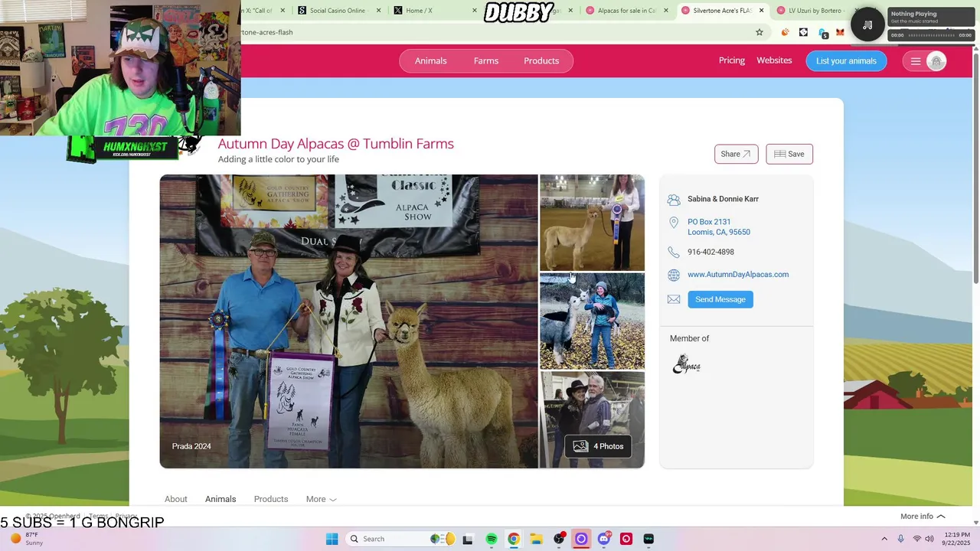Open Discord from the taskbar
Image resolution: width=980 pixels, height=551 pixels.
tap(604, 539)
